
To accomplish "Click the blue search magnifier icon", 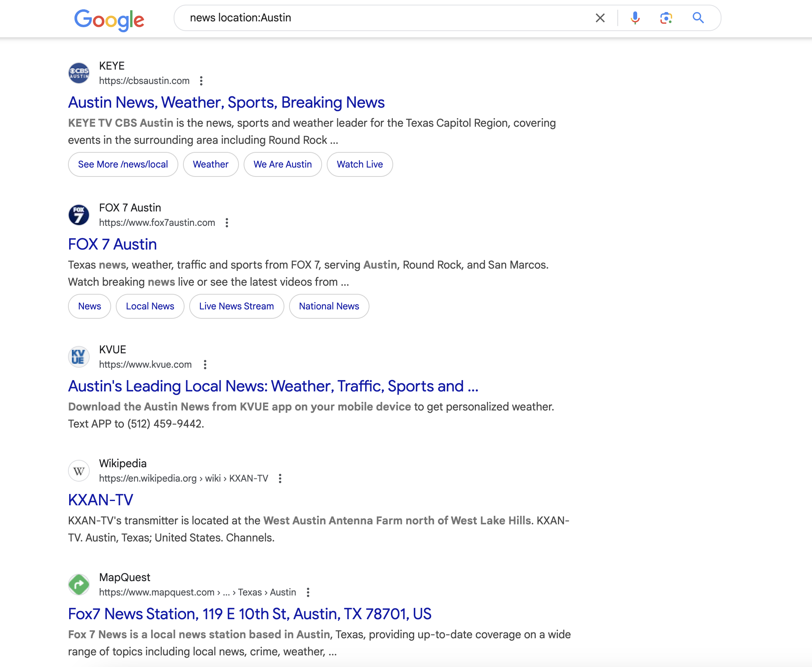I will click(698, 18).
